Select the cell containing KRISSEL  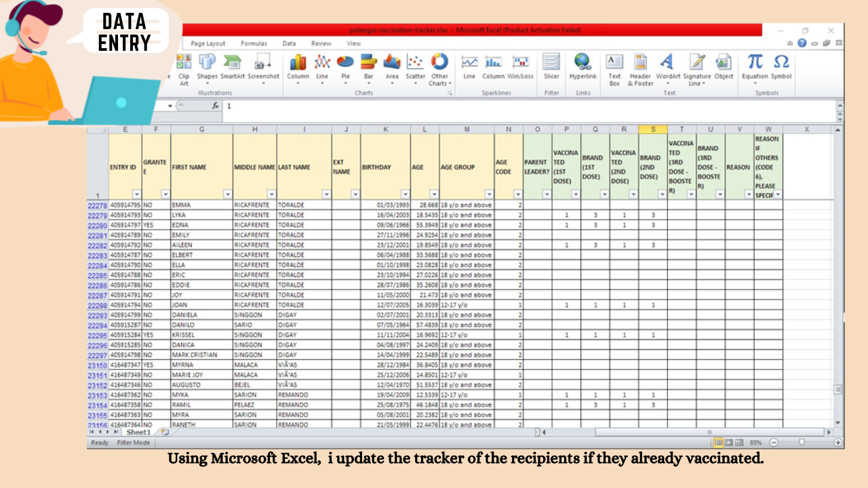(201, 335)
